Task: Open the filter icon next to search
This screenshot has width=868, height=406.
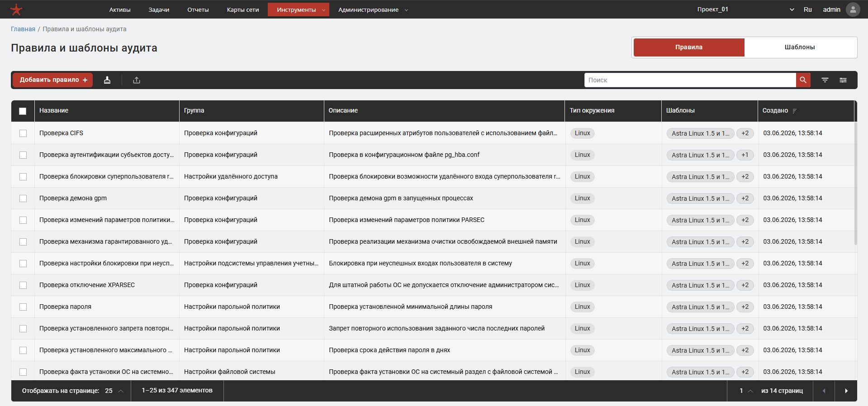Action: pos(825,80)
